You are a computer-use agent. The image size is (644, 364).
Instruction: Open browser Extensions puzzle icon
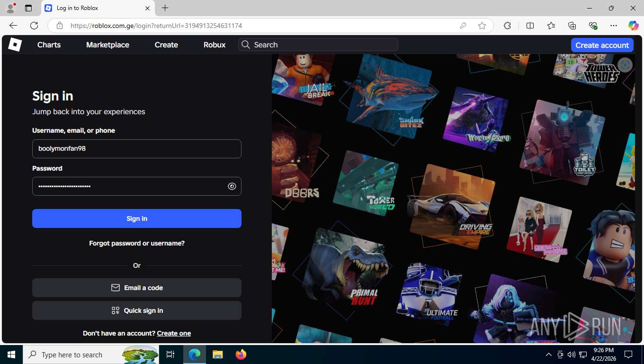pos(507,26)
